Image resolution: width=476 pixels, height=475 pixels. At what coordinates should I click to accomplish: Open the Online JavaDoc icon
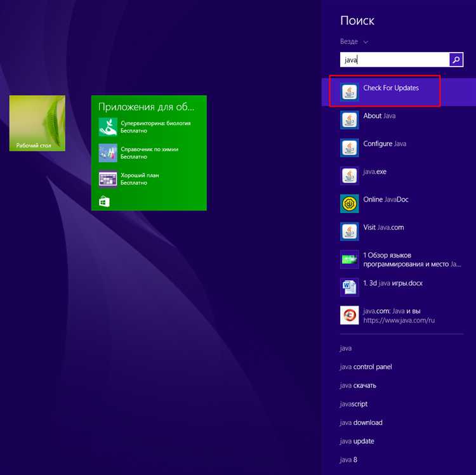[350, 204]
